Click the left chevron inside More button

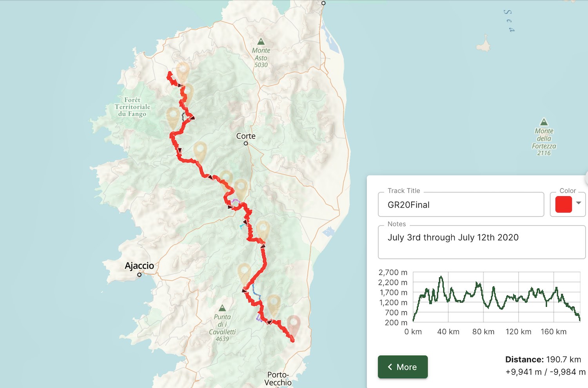[x=390, y=367]
